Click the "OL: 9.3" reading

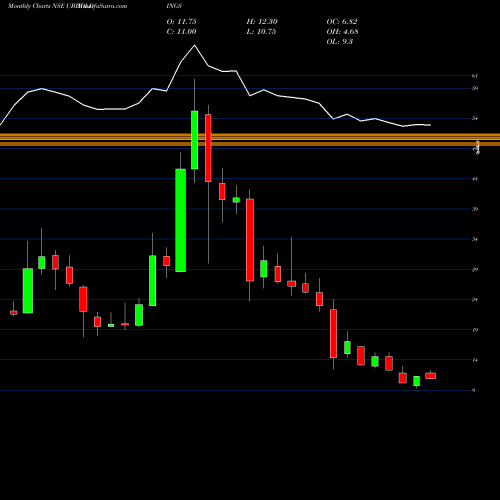[x=340, y=42]
